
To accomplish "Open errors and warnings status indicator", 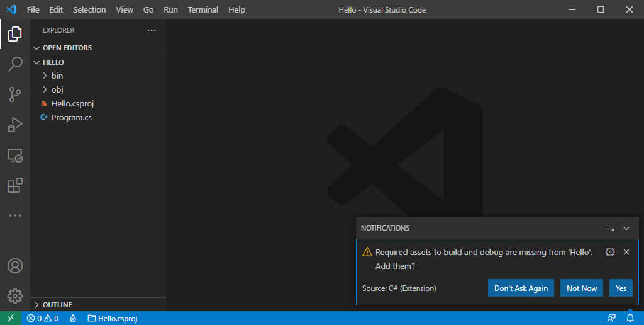I will [43, 318].
